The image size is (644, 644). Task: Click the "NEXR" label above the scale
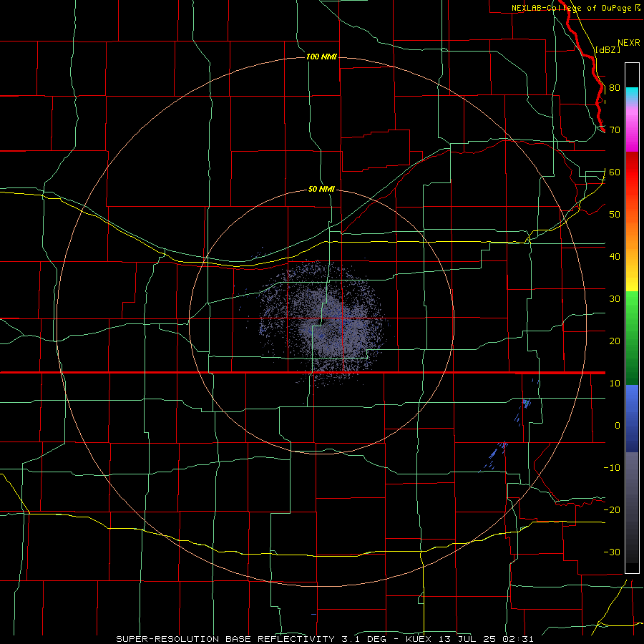click(629, 43)
